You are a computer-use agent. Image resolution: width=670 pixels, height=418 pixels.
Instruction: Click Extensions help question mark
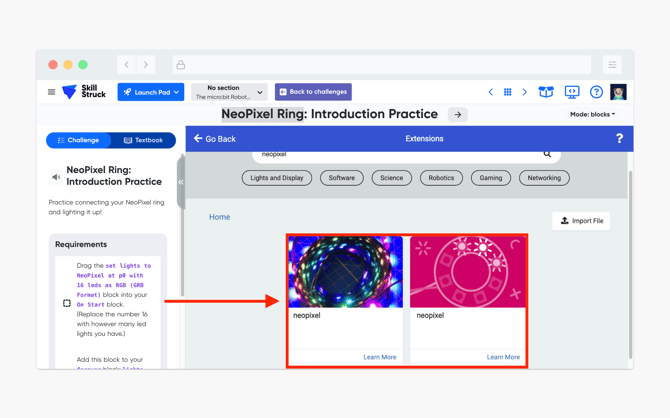pyautogui.click(x=619, y=138)
